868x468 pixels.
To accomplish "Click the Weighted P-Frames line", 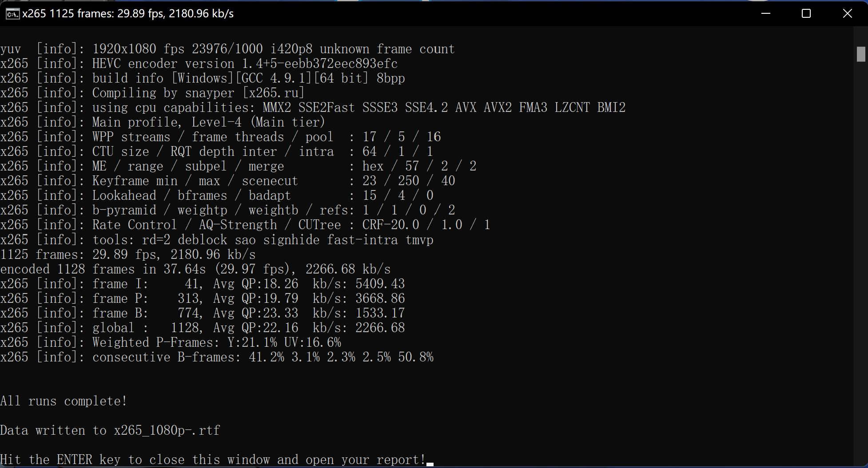I will click(x=171, y=342).
